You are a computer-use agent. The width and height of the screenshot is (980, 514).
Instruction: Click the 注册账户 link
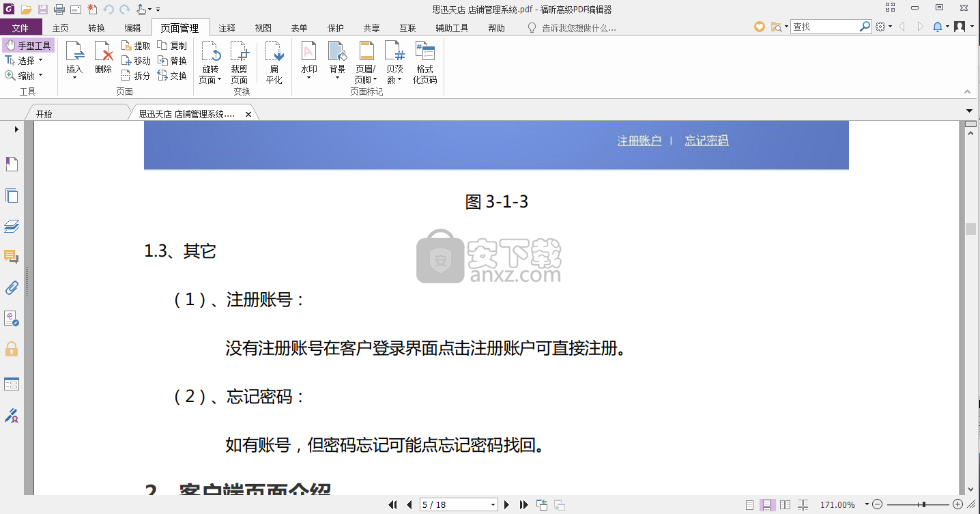[639, 141]
